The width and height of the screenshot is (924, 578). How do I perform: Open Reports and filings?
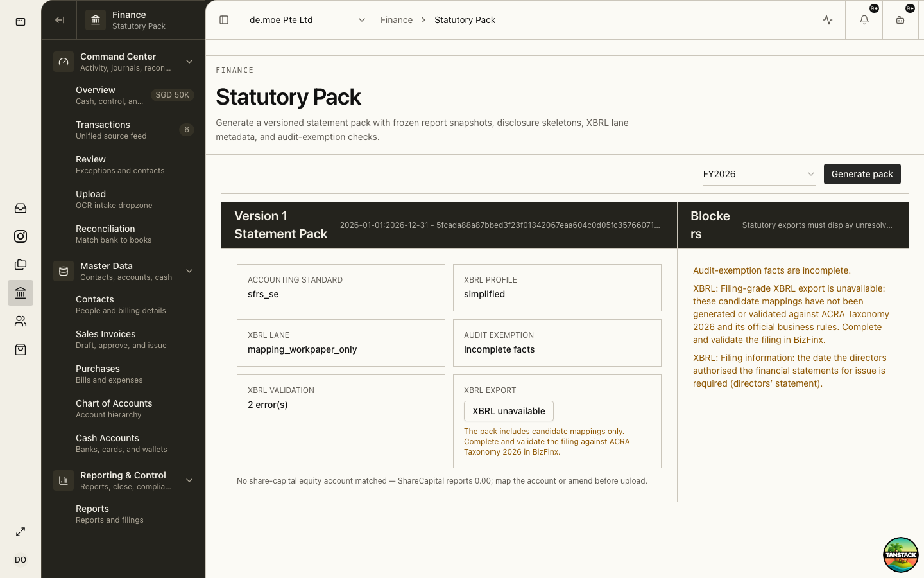point(135,514)
